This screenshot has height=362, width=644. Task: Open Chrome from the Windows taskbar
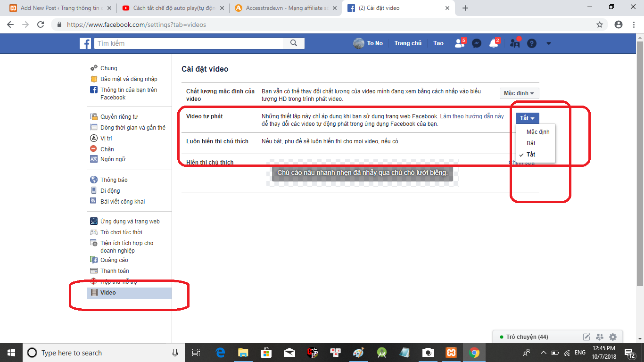coord(474,353)
